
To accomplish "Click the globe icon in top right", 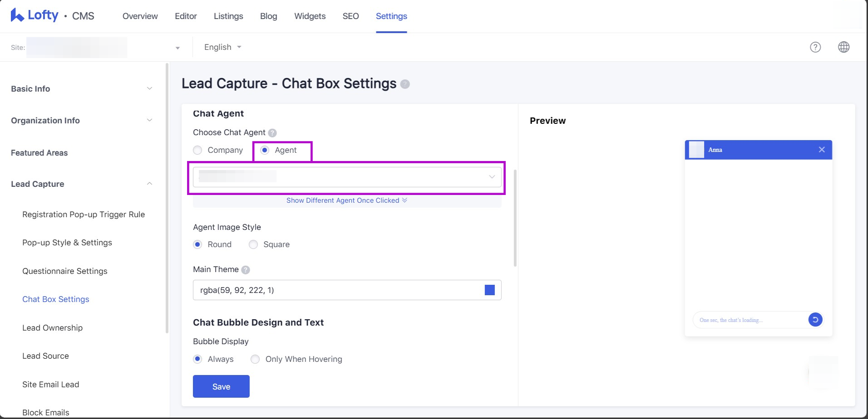I will 843,47.
